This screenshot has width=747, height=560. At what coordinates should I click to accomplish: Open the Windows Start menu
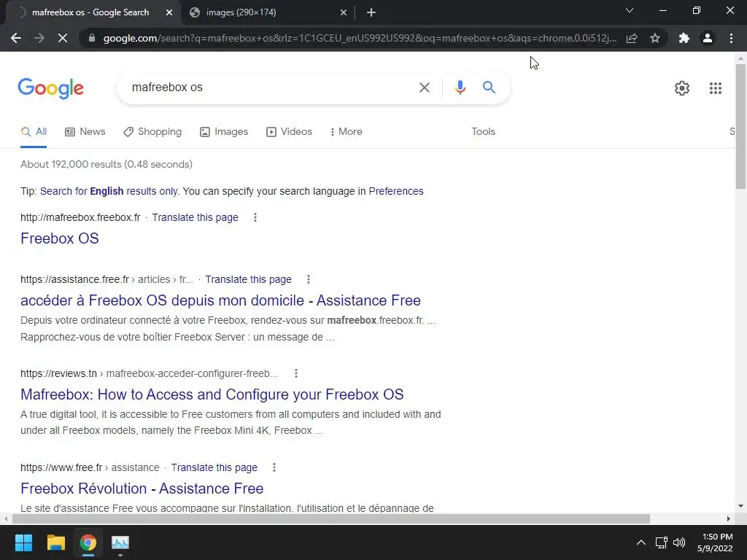click(x=23, y=542)
